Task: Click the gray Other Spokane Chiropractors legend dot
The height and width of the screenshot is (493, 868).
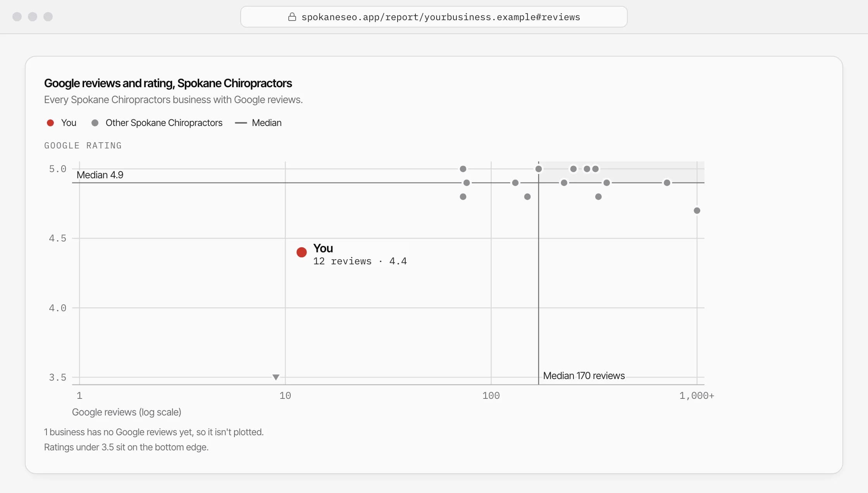Action: 95,123
